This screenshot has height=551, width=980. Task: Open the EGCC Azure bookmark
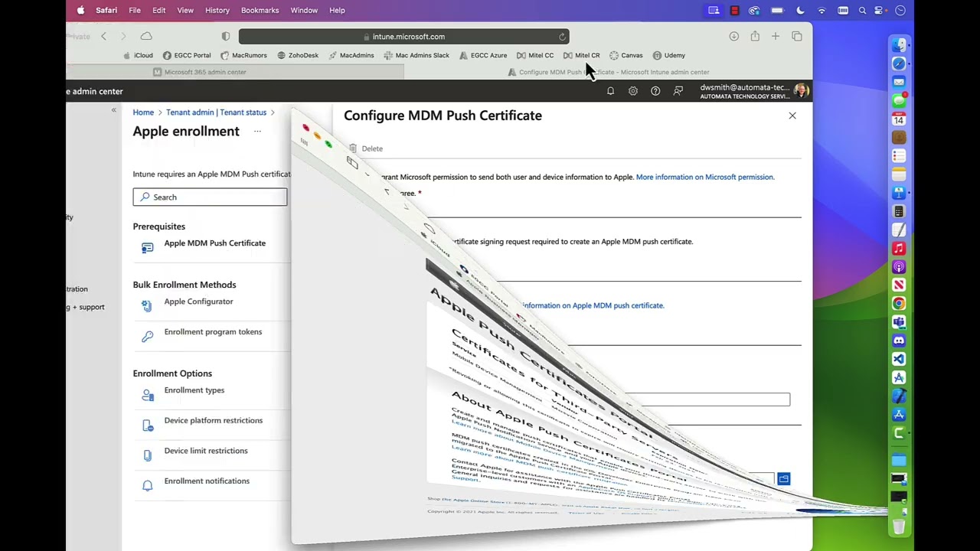(483, 55)
